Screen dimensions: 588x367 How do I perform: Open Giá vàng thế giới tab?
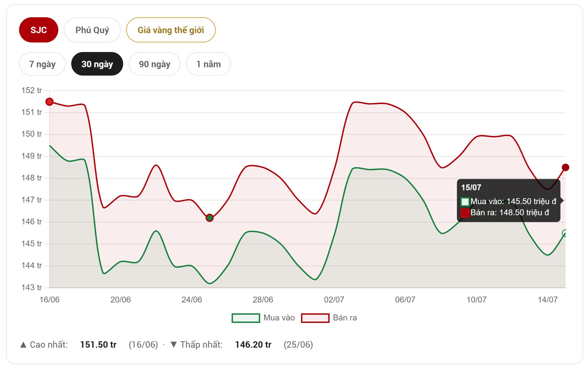click(171, 30)
